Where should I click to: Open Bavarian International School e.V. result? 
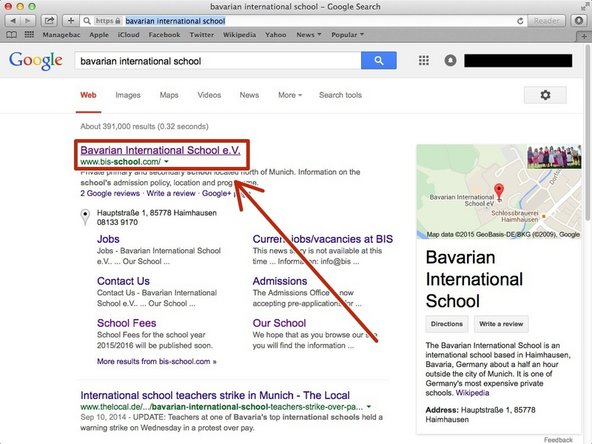tap(160, 150)
